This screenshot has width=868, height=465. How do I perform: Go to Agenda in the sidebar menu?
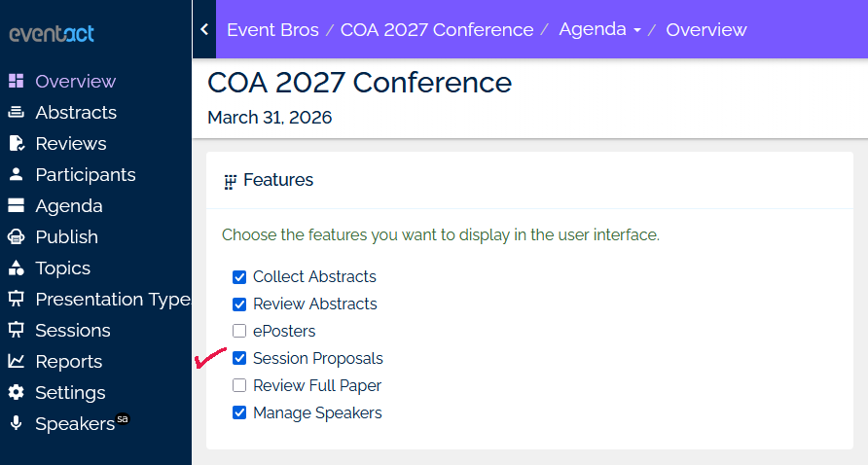pos(68,206)
